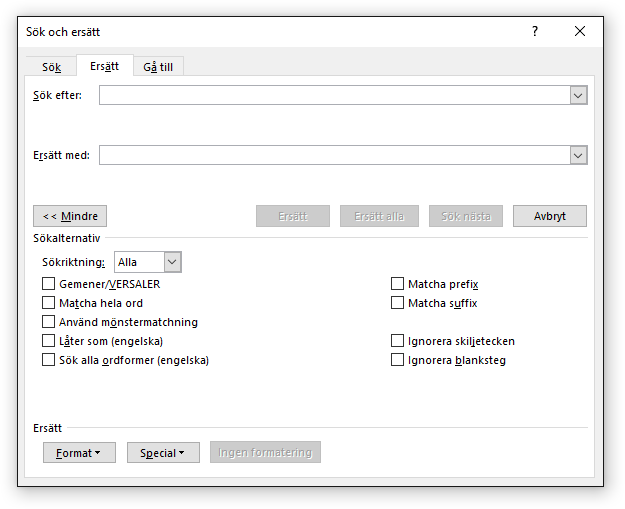Click the Ingen formatering button
This screenshot has height=509, width=625.
(265, 452)
